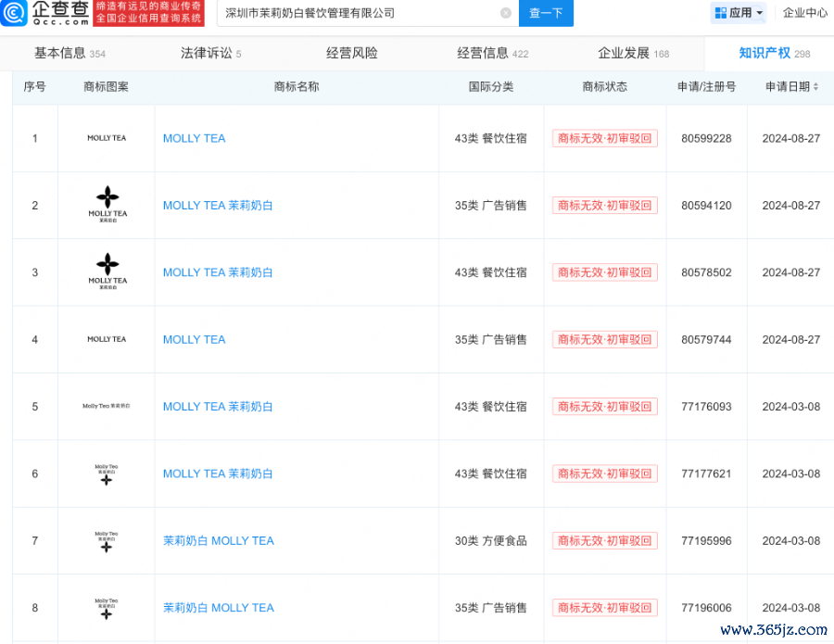Click 43类 餐饮住宿 cell in row 1
834x644 pixels.
click(x=490, y=138)
